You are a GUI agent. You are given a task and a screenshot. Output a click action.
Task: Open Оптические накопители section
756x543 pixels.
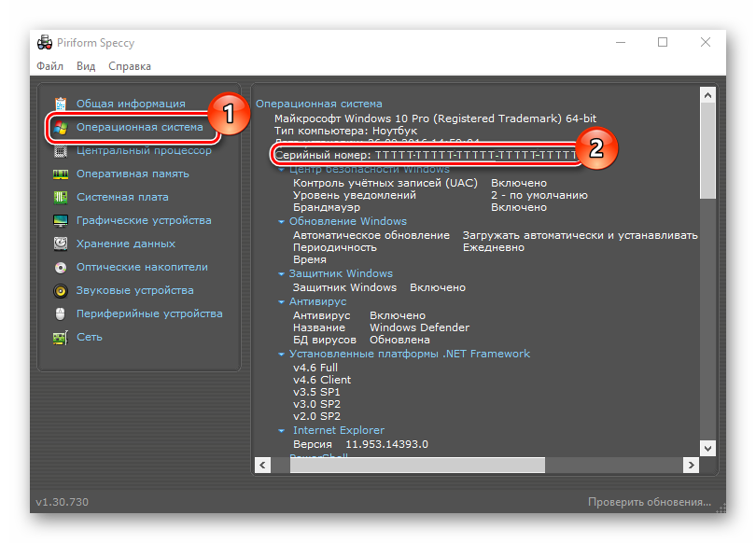click(142, 267)
